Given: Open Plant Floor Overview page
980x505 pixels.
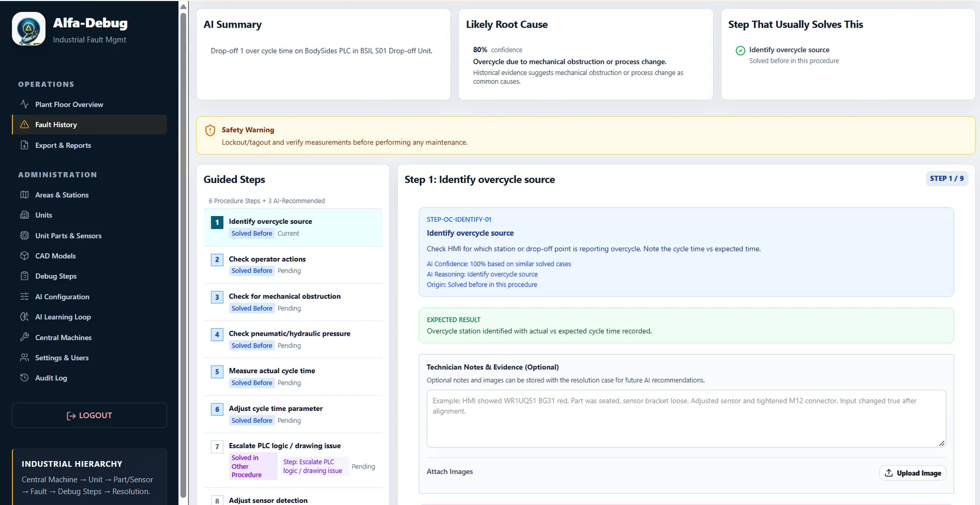Looking at the screenshot, I should 89,104.
